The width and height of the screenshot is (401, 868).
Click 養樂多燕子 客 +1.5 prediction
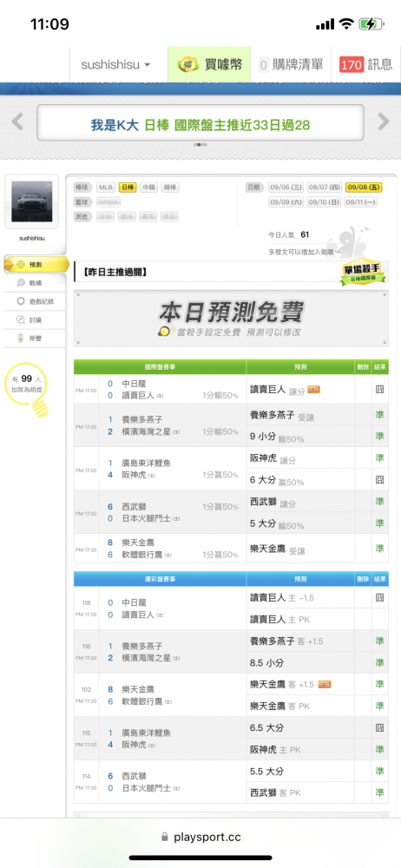[287, 641]
